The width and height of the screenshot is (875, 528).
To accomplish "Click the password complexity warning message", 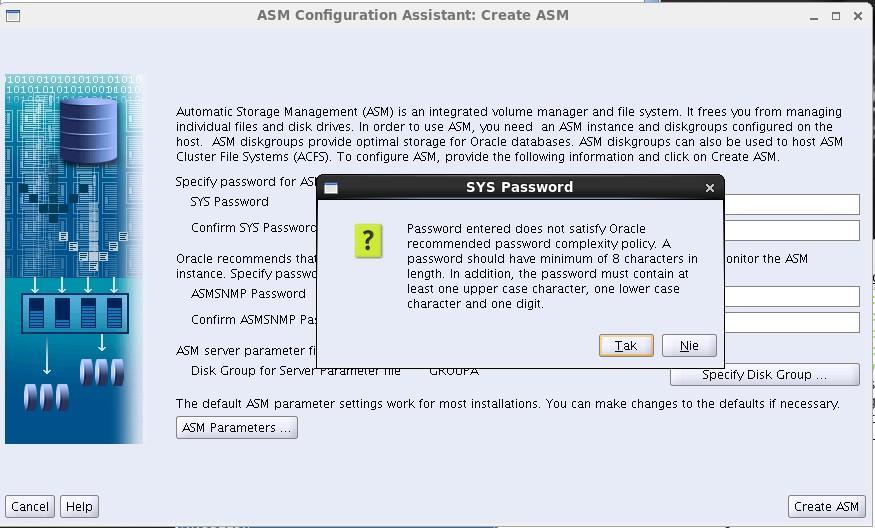I will click(552, 266).
